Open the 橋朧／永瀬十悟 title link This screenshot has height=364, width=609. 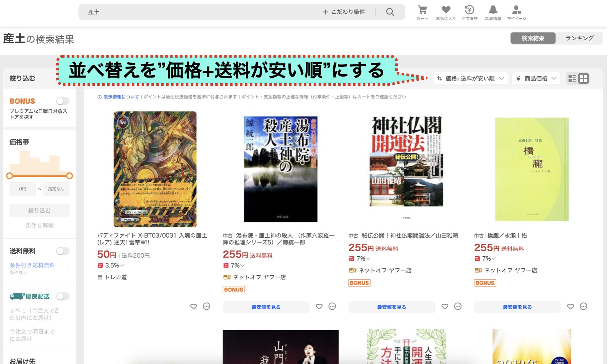(x=507, y=236)
